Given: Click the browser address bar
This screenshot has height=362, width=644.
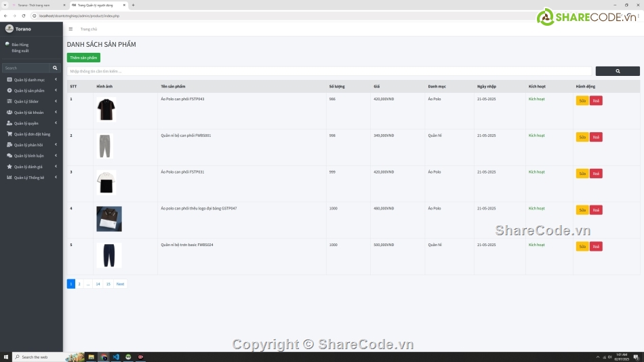Looking at the screenshot, I should (283, 16).
